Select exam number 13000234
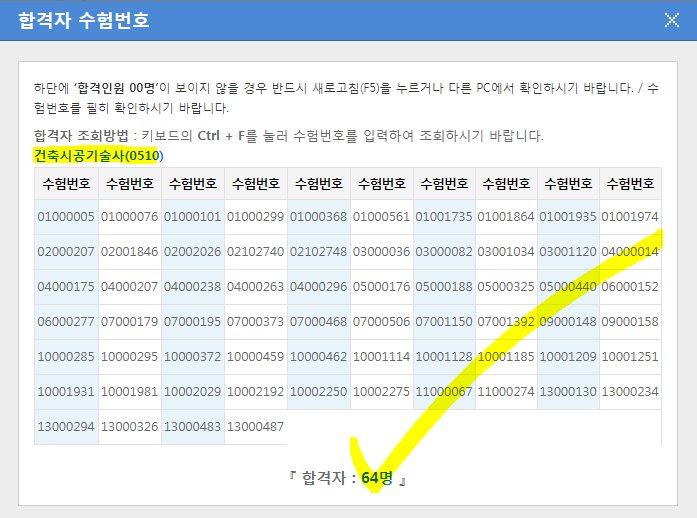The height and width of the screenshot is (518, 697). 630,392
